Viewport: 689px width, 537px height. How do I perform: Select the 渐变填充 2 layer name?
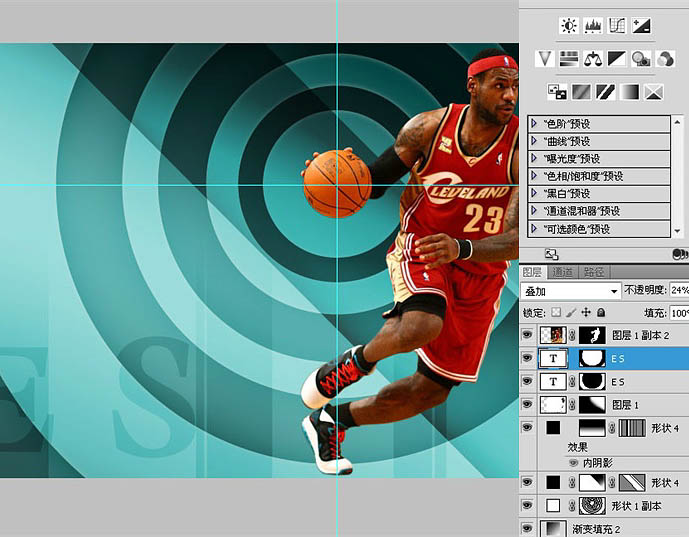[596, 529]
